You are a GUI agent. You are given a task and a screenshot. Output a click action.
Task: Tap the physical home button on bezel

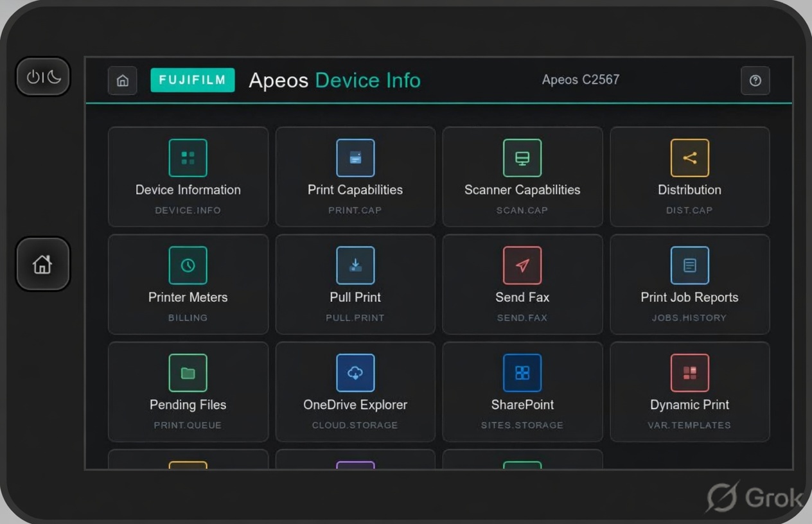click(43, 264)
